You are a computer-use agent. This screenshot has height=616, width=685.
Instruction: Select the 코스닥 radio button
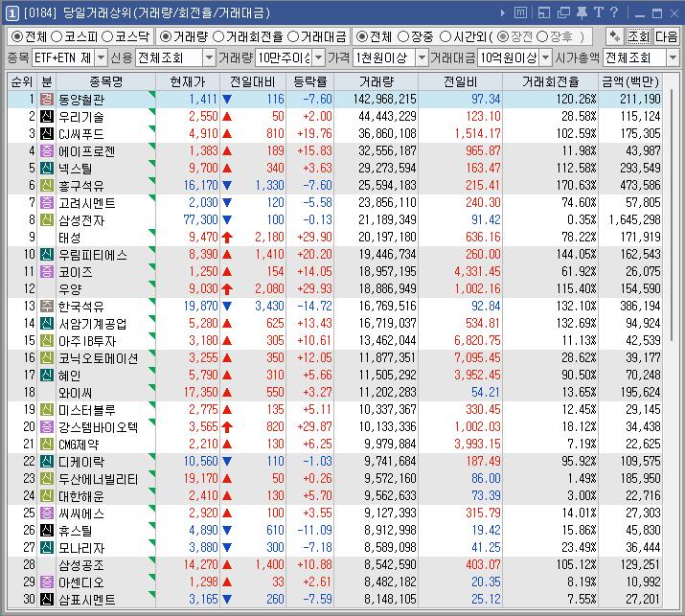pyautogui.click(x=107, y=36)
